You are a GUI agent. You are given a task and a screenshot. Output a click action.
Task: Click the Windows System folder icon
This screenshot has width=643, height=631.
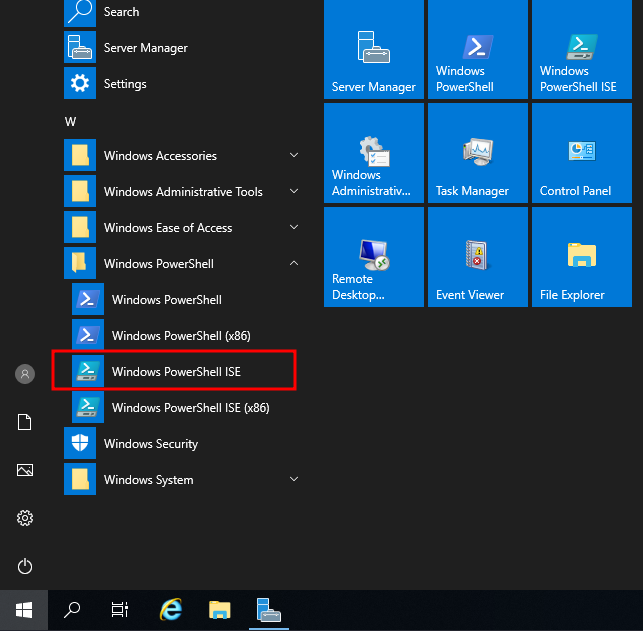pyautogui.click(x=80, y=479)
